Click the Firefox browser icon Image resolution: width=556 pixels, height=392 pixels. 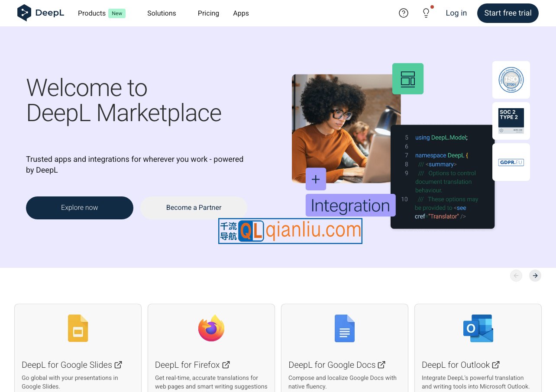(211, 328)
